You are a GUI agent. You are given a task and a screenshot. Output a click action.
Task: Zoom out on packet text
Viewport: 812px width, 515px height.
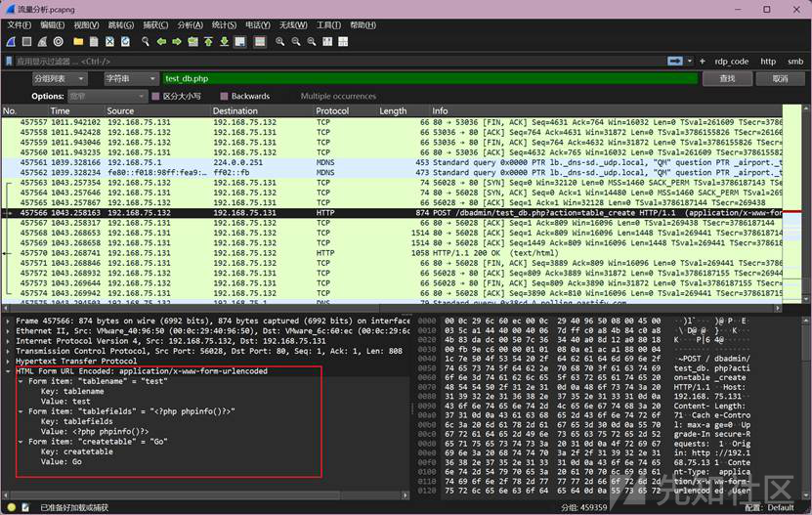[x=296, y=41]
